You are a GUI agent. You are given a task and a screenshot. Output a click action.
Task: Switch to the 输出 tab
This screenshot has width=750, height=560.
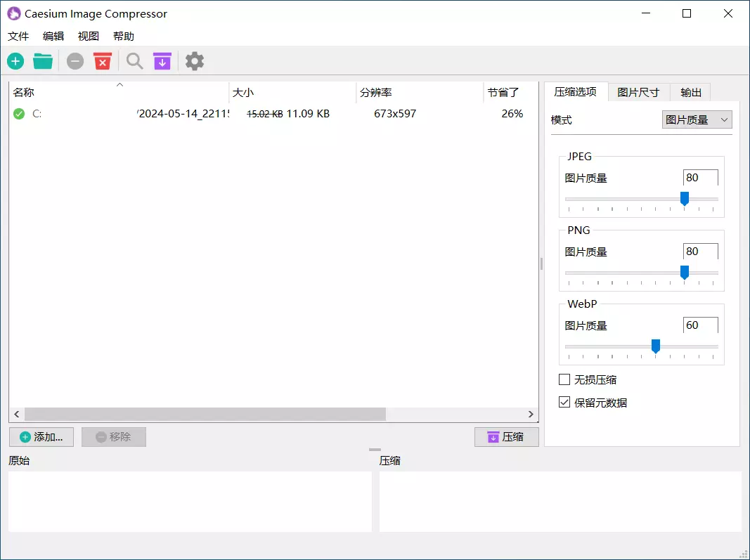[x=690, y=92]
